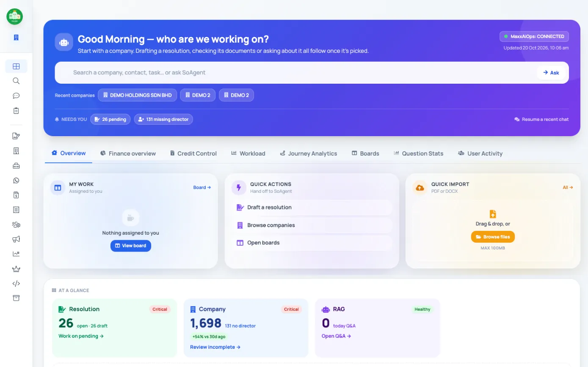
Task: Open the dashboard grid icon in sidebar
Action: [x=16, y=66]
